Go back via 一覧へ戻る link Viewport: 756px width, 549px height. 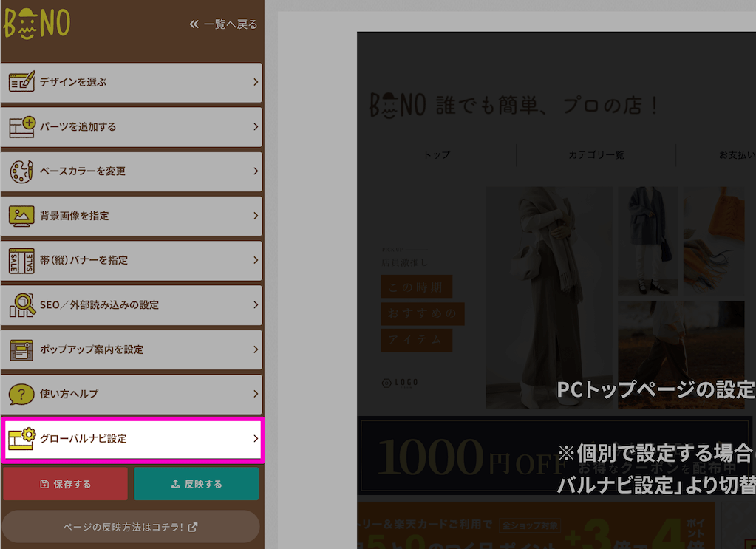point(223,24)
